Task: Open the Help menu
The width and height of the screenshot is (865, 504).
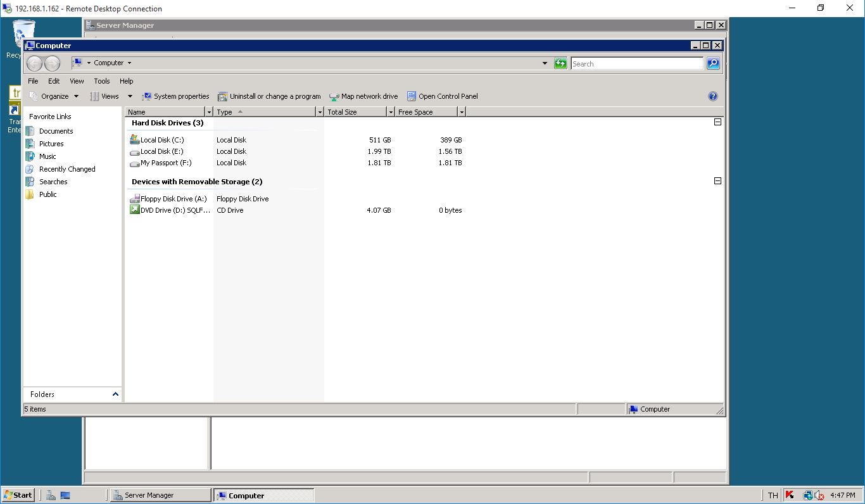Action: (x=127, y=81)
